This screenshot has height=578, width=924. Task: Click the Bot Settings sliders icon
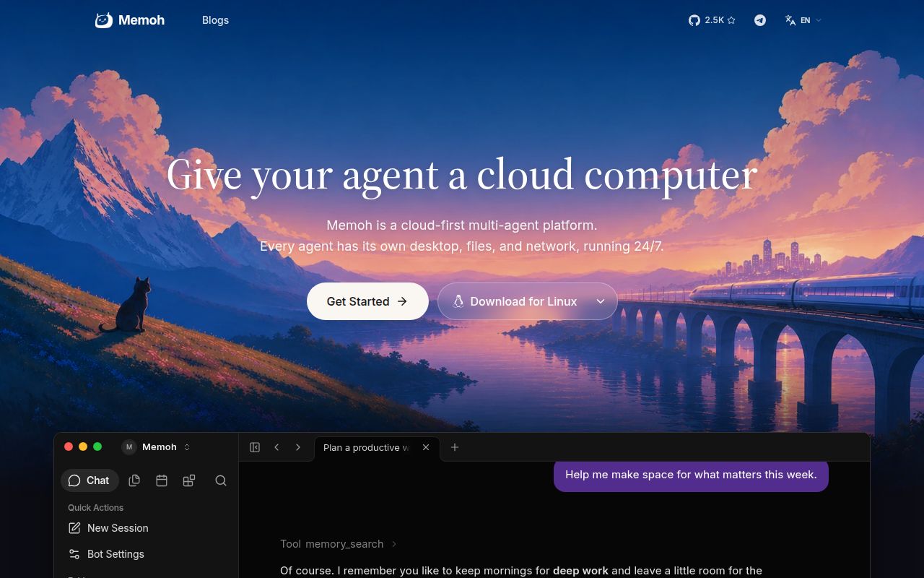point(74,554)
